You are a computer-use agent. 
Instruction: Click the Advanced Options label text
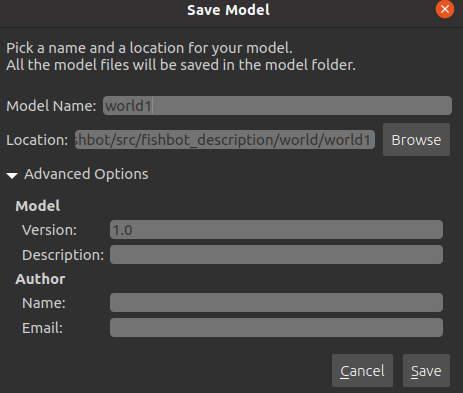pos(86,174)
